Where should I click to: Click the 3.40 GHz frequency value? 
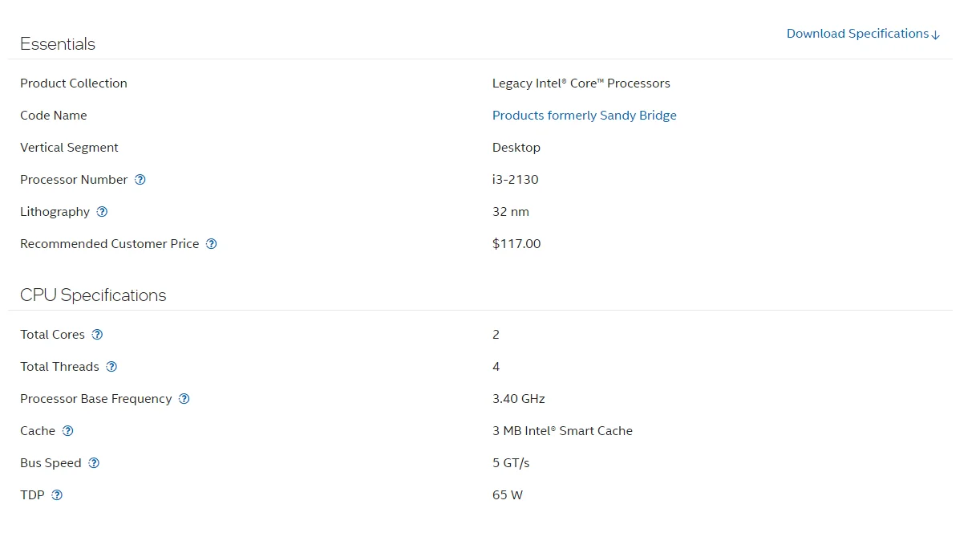click(x=518, y=399)
